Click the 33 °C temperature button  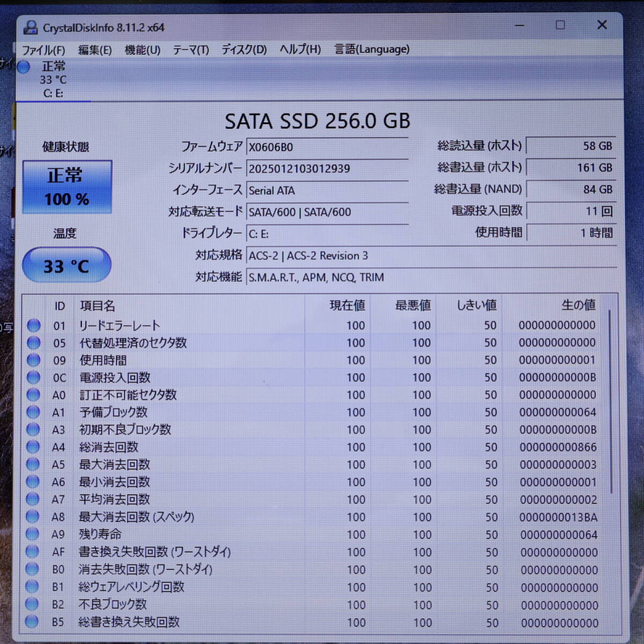click(67, 266)
